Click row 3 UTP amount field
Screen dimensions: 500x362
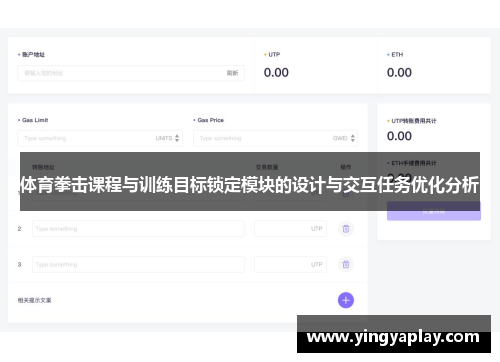tap(290, 264)
